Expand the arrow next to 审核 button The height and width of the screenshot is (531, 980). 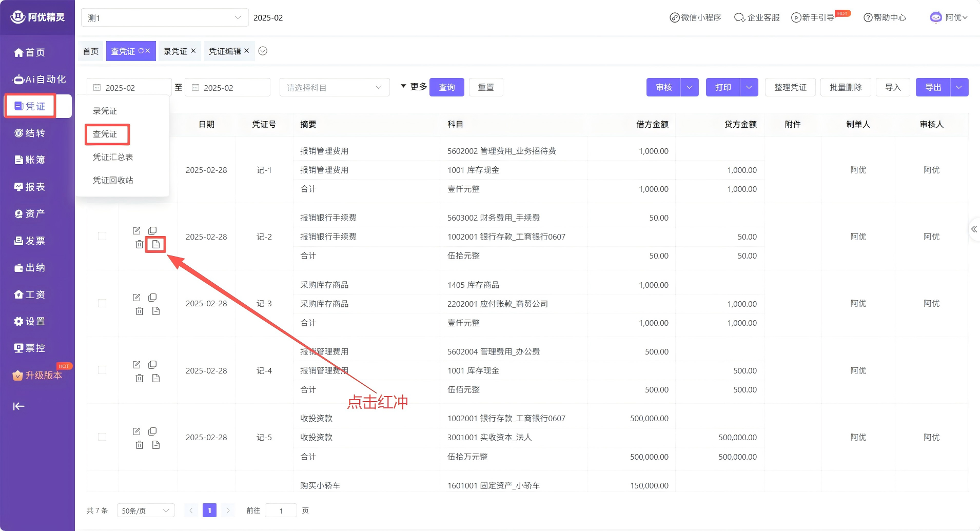(x=689, y=87)
